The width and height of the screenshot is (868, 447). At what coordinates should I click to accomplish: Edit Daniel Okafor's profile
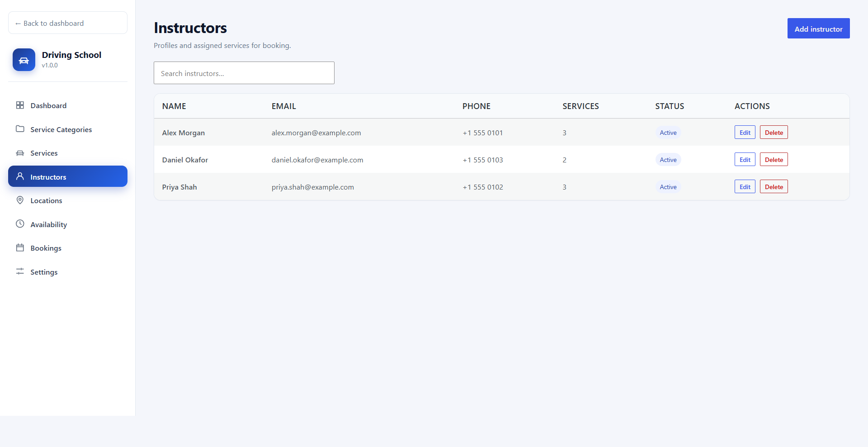coord(745,160)
